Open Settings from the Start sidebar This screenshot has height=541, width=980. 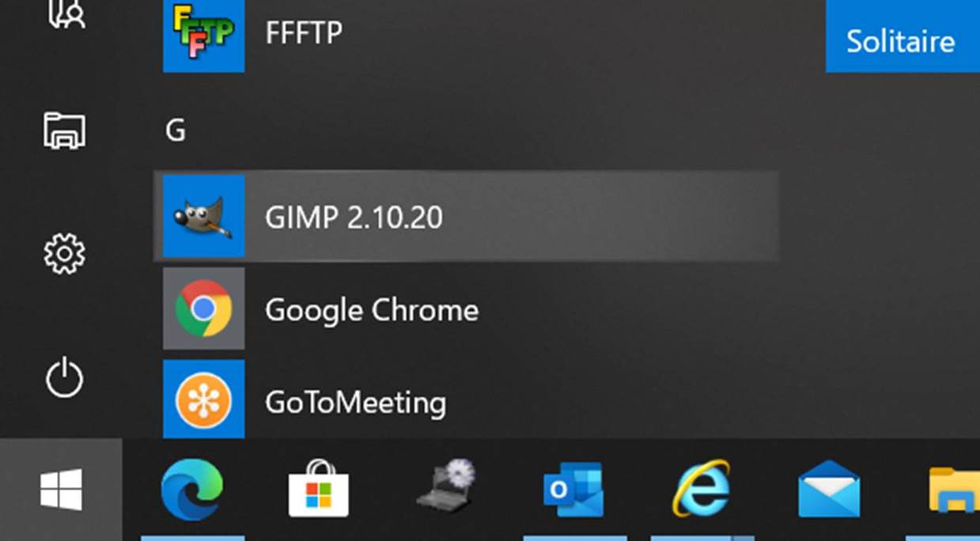tap(64, 254)
